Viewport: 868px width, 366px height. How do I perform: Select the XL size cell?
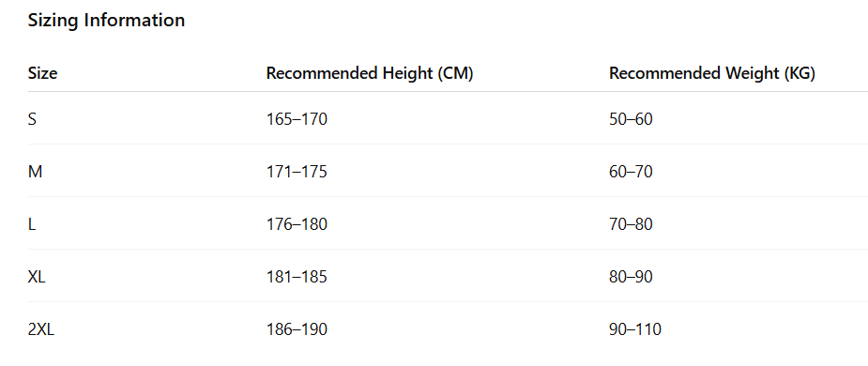pyautogui.click(x=37, y=277)
